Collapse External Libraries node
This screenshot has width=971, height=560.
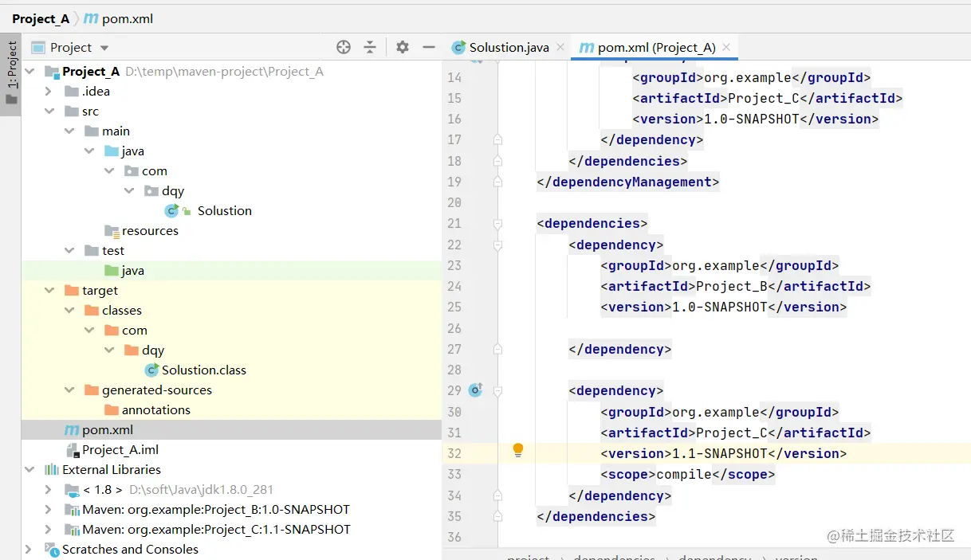29,469
